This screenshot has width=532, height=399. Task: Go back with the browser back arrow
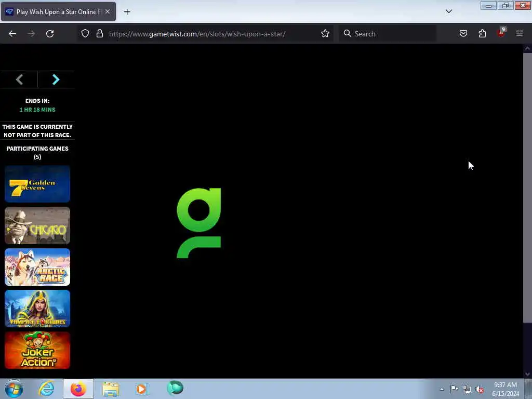tap(12, 34)
